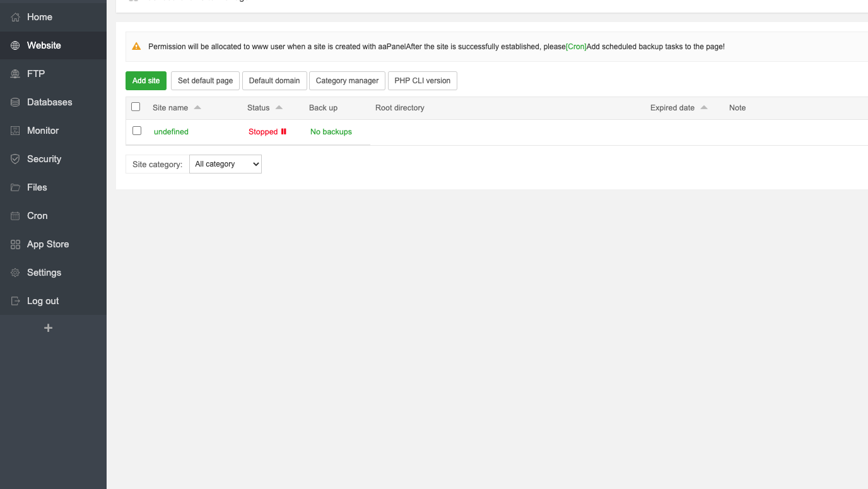The image size is (868, 489).
Task: Open the All category dropdown
Action: click(x=225, y=164)
